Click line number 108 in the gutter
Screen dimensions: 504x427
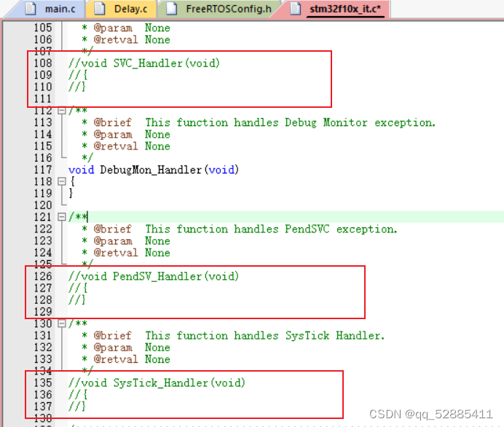(x=43, y=63)
